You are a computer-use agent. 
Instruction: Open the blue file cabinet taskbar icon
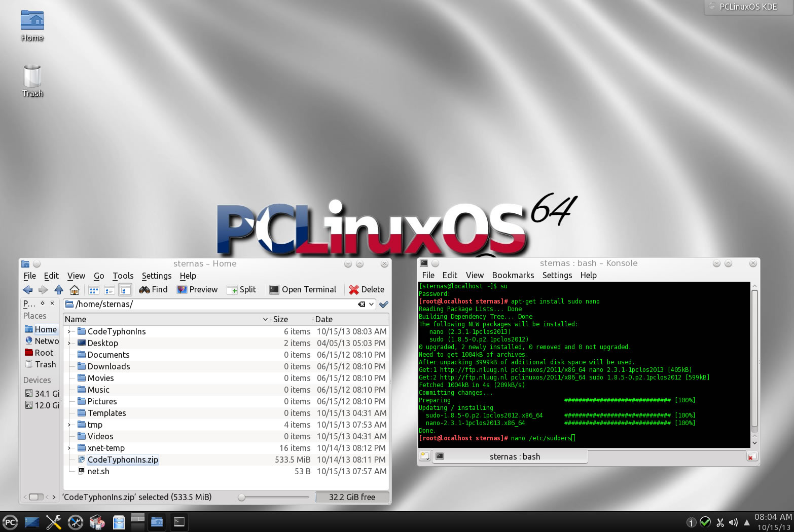coord(119,522)
